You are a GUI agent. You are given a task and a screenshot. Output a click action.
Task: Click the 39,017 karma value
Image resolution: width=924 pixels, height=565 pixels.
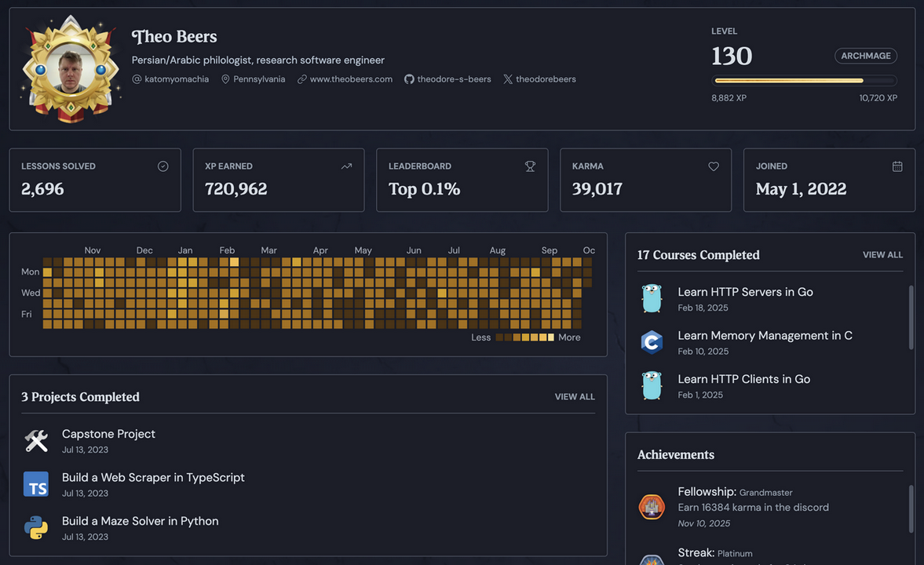(x=597, y=188)
